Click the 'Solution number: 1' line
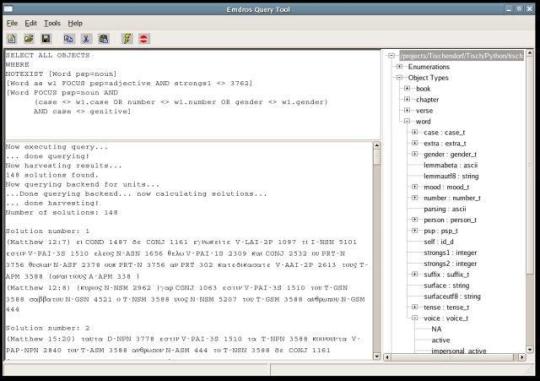Image resolution: width=540 pixels, height=381 pixels. [48, 231]
